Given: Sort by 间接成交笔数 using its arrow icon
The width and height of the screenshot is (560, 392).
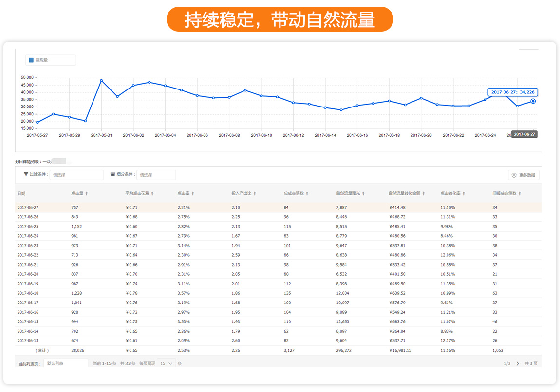Looking at the screenshot, I should click(x=520, y=193).
